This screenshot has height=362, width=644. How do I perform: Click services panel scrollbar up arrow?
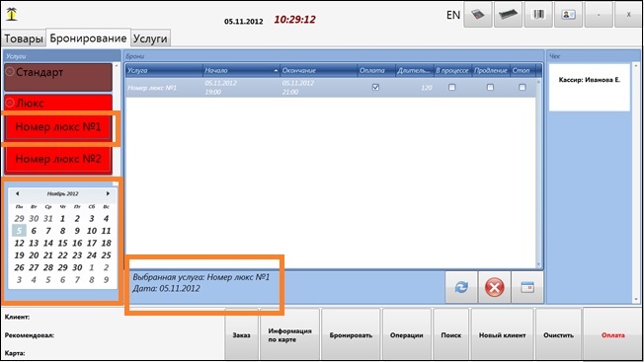click(x=116, y=65)
